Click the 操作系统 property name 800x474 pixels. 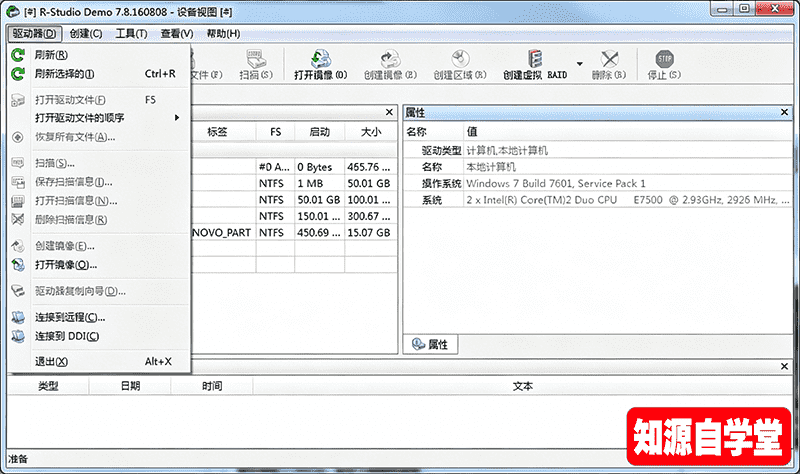441,184
